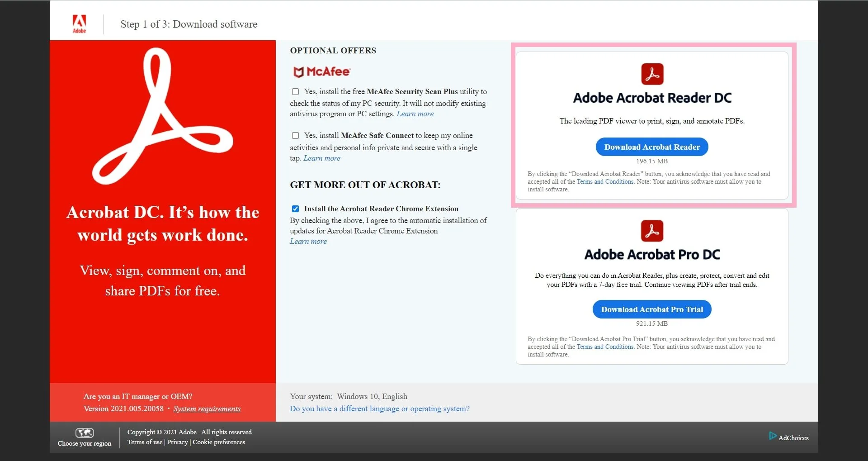Click Learn more about Chrome Extension updates
This screenshot has width=868, height=461.
pyautogui.click(x=308, y=241)
